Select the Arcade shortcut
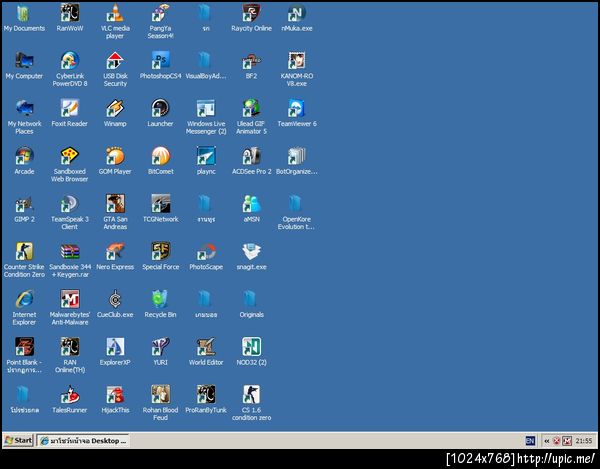This screenshot has width=600, height=469. click(x=24, y=161)
